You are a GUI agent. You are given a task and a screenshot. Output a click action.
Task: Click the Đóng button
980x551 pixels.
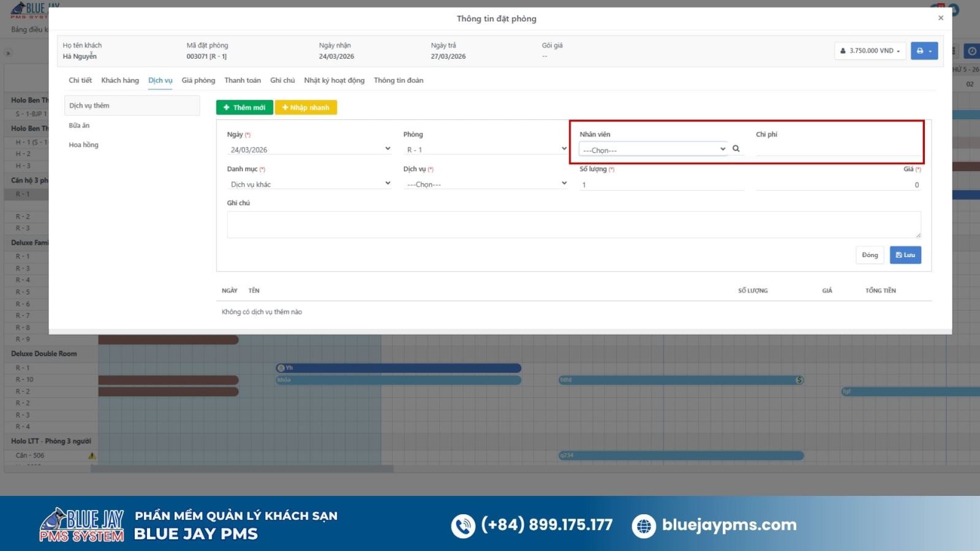870,255
